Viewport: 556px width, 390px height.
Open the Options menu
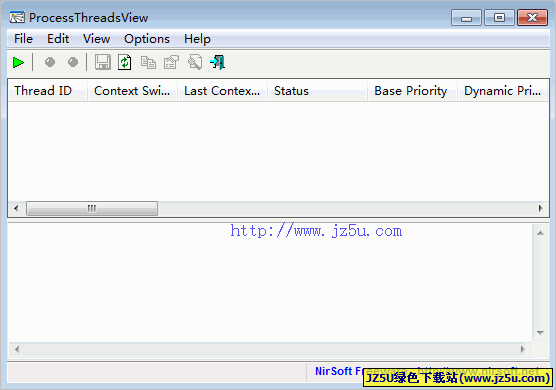tap(147, 39)
